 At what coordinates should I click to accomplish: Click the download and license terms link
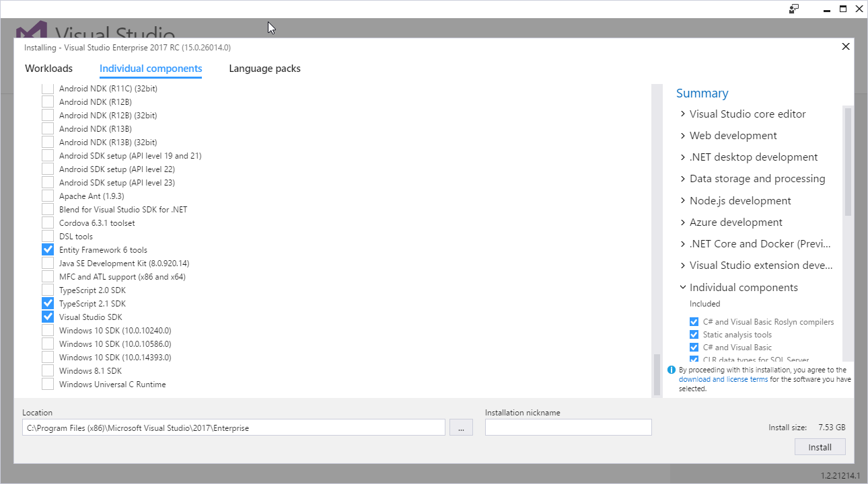point(722,378)
